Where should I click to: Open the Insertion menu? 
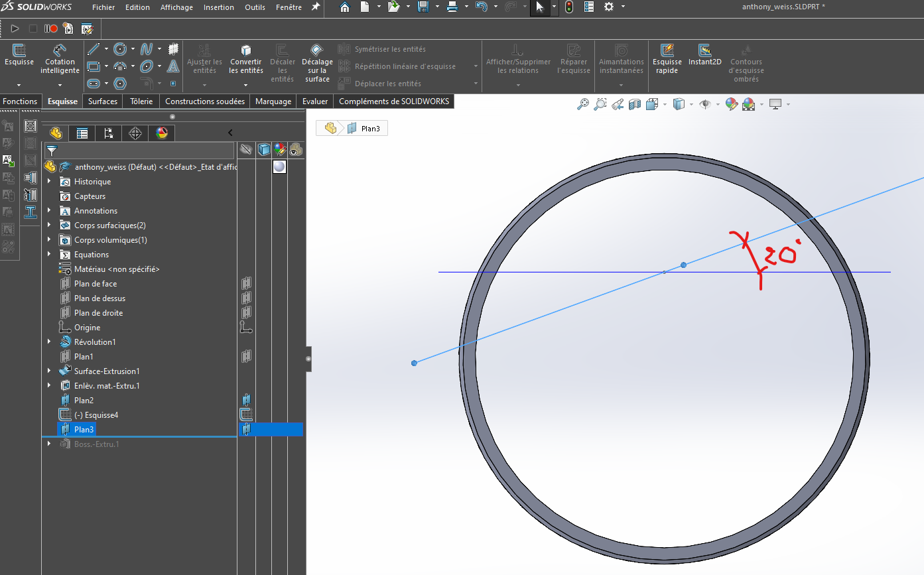(x=219, y=7)
